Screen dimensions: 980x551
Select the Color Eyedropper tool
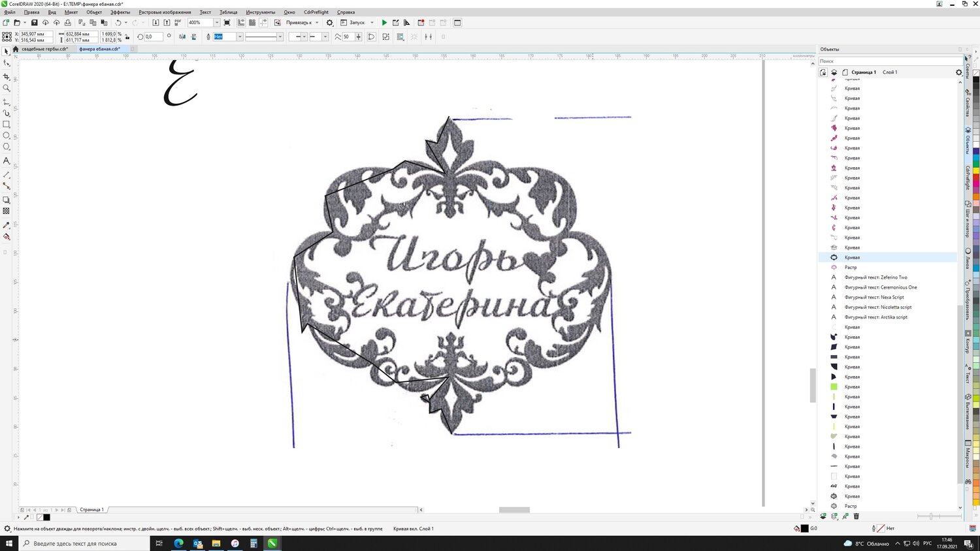[7, 225]
